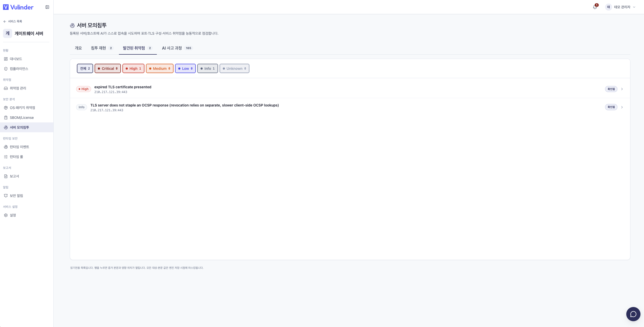Click the OS·패키지 취약점 box icon
This screenshot has height=327, width=644.
6,108
